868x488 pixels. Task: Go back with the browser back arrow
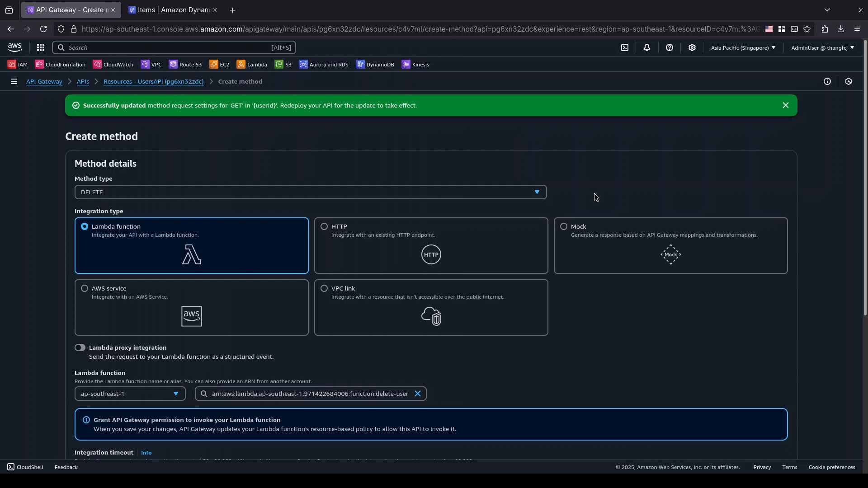click(11, 29)
